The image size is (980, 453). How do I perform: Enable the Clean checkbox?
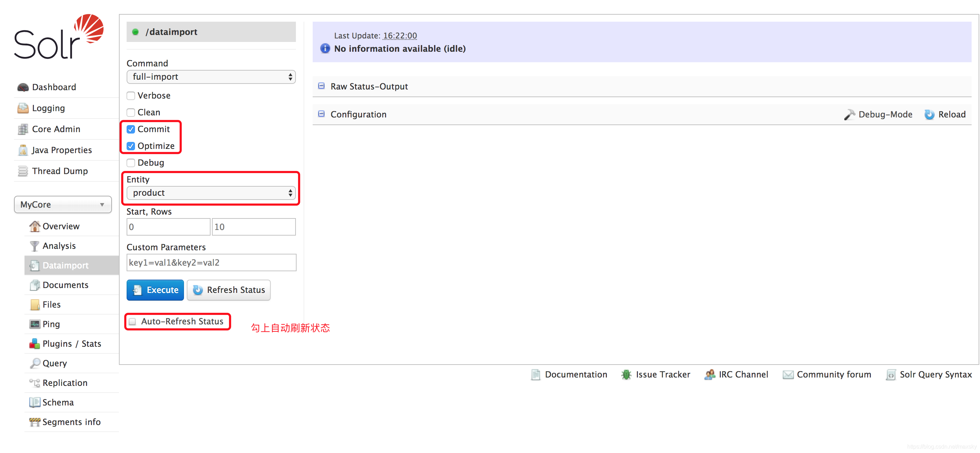[x=131, y=113]
